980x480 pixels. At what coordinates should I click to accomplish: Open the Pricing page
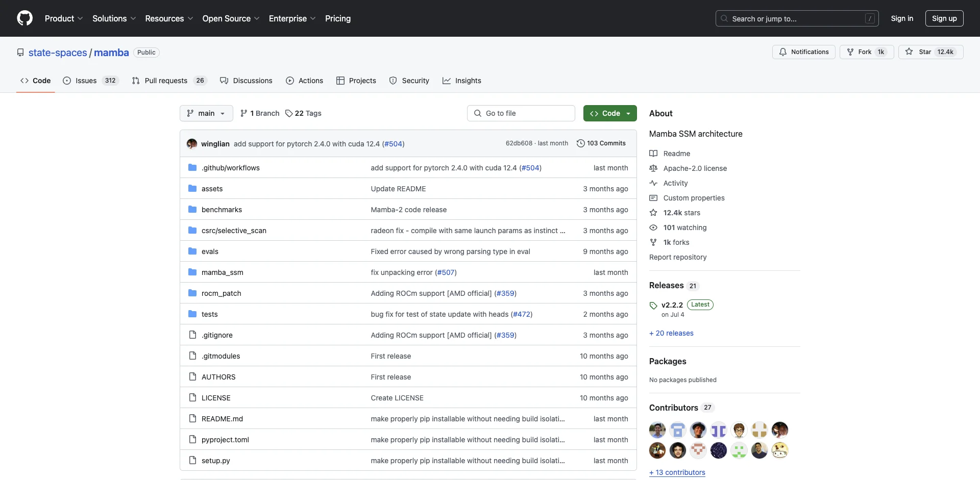coord(338,18)
